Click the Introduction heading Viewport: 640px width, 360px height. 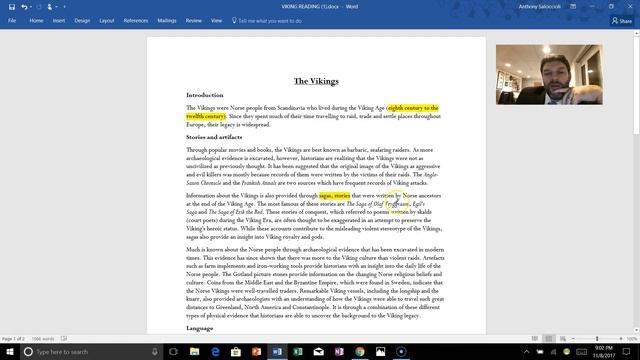coord(204,95)
